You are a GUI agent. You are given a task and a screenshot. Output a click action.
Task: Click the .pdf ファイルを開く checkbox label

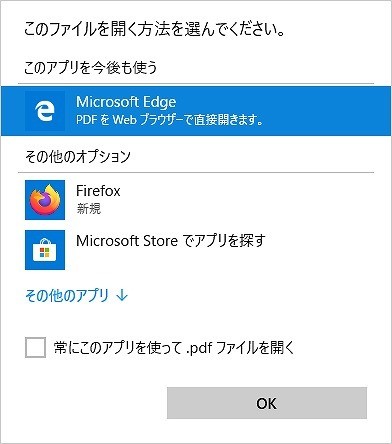(174, 348)
